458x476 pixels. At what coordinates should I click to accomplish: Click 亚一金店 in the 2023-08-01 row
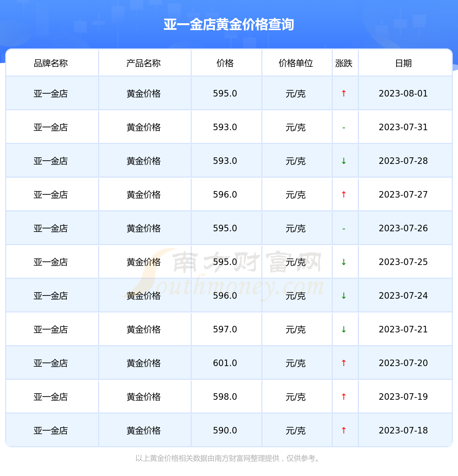click(x=51, y=94)
